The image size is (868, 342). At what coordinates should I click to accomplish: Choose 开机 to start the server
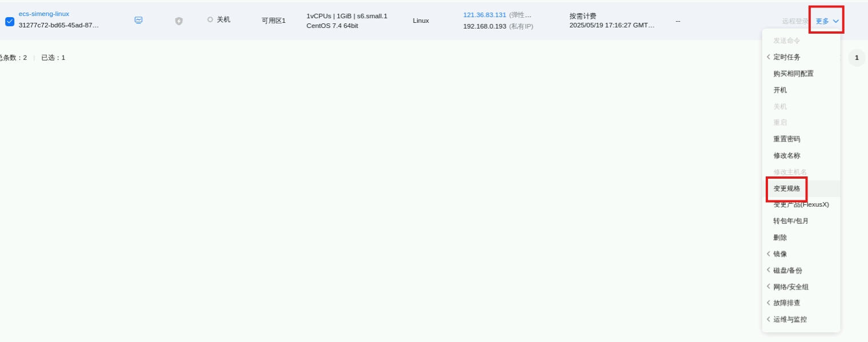coord(780,90)
